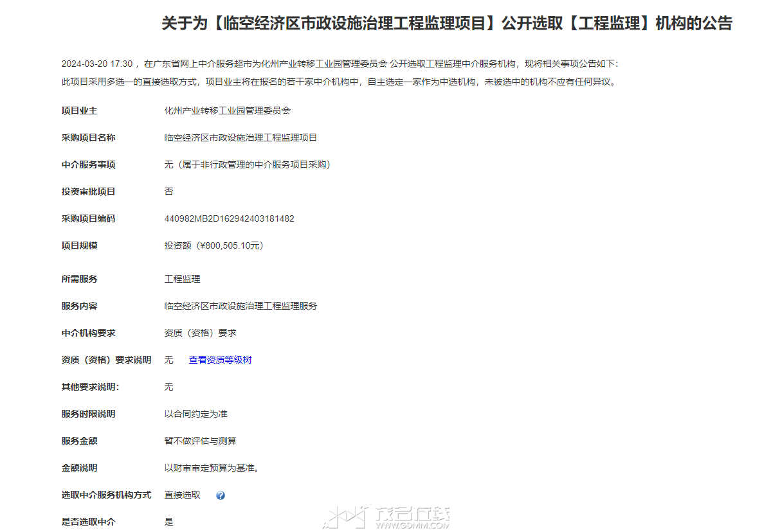Click the 是否选取中介 value 是
The width and height of the screenshot is (771, 532).
168,522
